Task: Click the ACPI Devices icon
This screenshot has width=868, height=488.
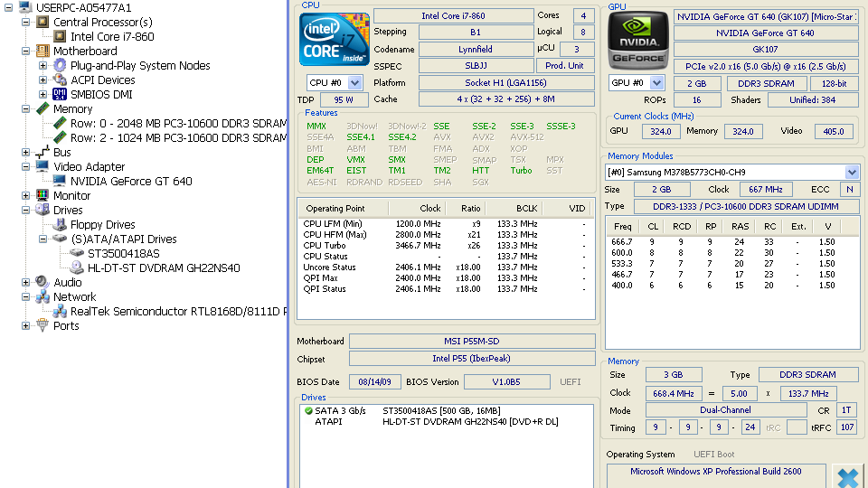Action: [x=60, y=80]
